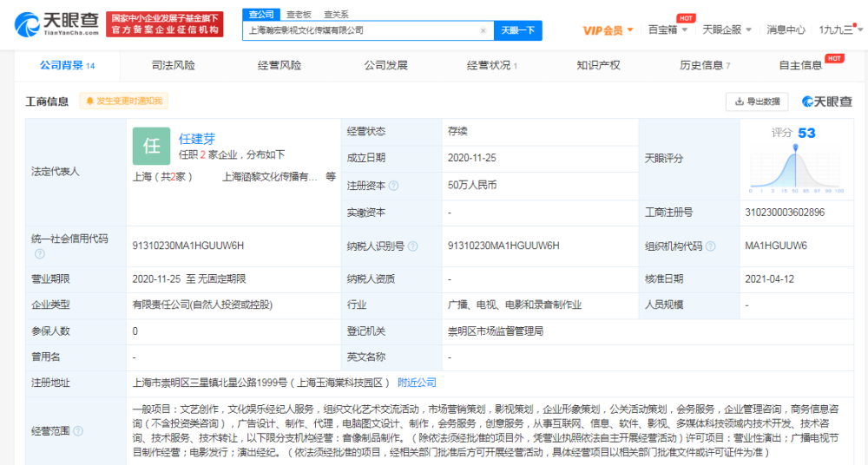This screenshot has width=868, height=465.
Task: Click the help icon under 统一社会信用代码
Action: (x=39, y=254)
